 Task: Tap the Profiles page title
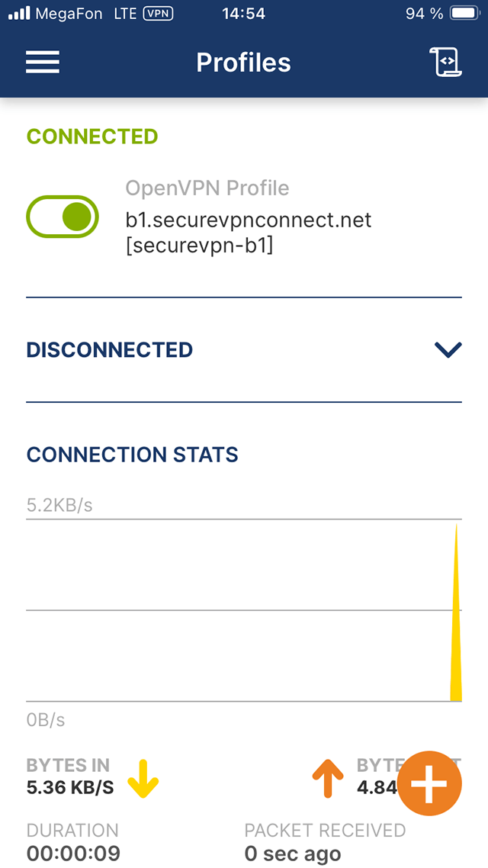(x=243, y=62)
